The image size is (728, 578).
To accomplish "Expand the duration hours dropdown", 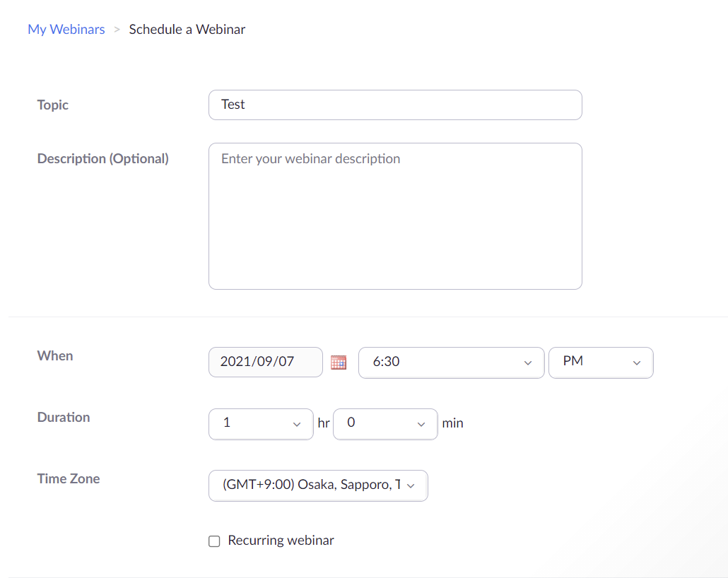I will tap(261, 424).
